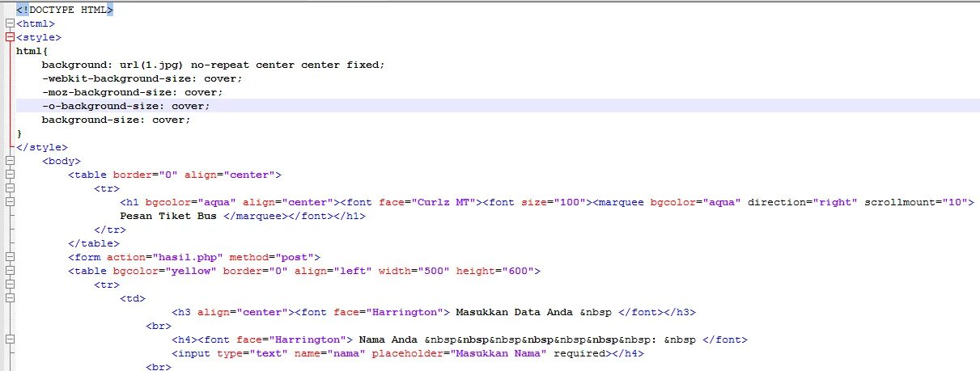Viewport: 980px width, 371px height.
Task: Click the direction="right" attribute of the marquee
Action: 803,202
